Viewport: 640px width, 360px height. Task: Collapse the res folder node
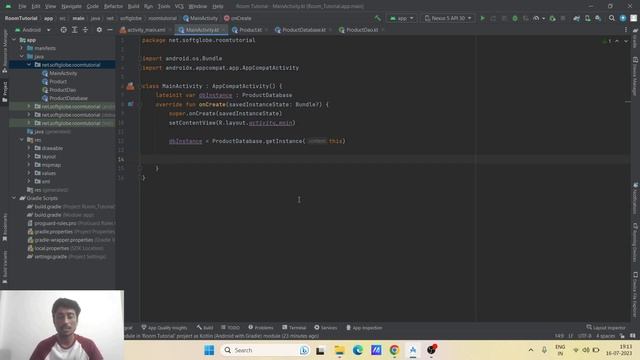click(22, 140)
